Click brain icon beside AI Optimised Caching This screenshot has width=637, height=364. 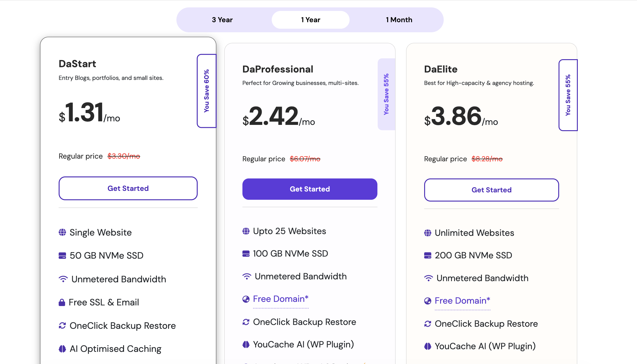(x=62, y=349)
